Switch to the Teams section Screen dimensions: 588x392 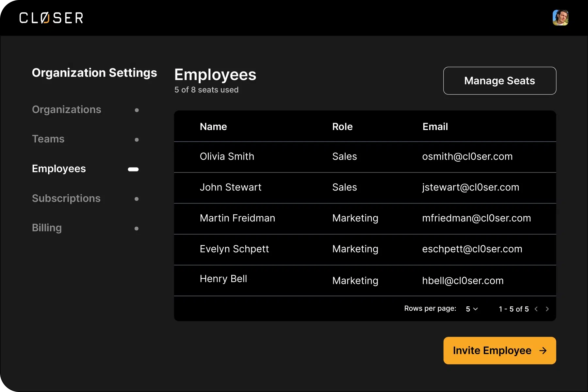(x=48, y=139)
